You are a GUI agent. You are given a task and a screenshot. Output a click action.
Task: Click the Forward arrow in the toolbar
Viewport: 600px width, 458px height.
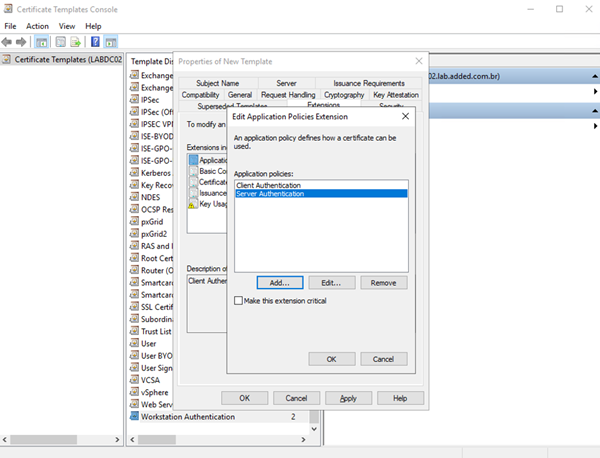(21, 42)
